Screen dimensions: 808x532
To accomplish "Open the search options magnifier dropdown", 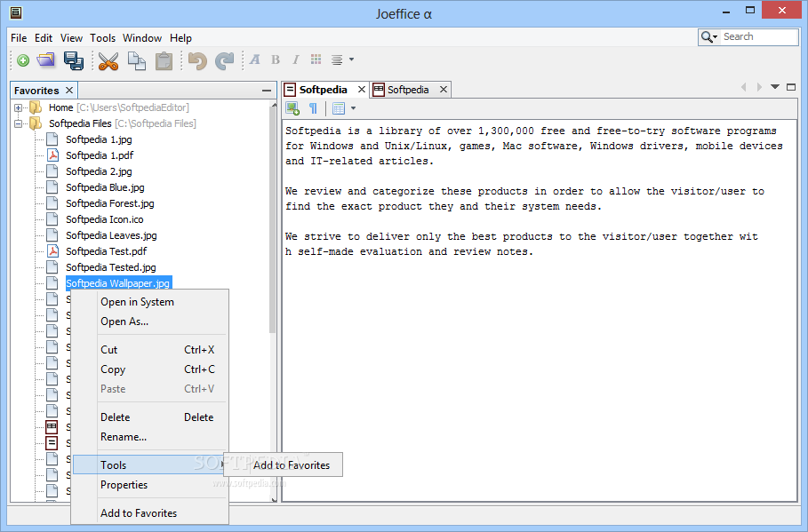I will [x=709, y=37].
